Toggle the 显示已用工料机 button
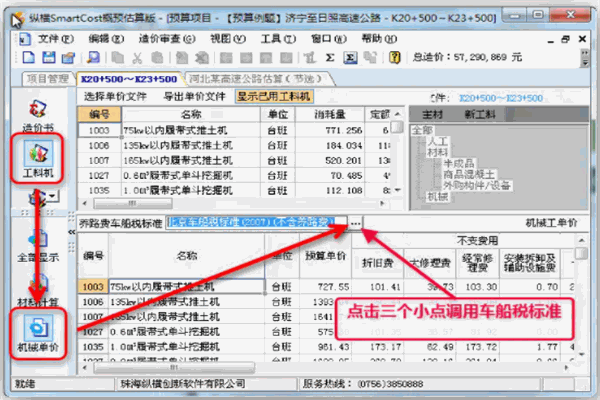This screenshot has width=600, height=400. [x=274, y=96]
